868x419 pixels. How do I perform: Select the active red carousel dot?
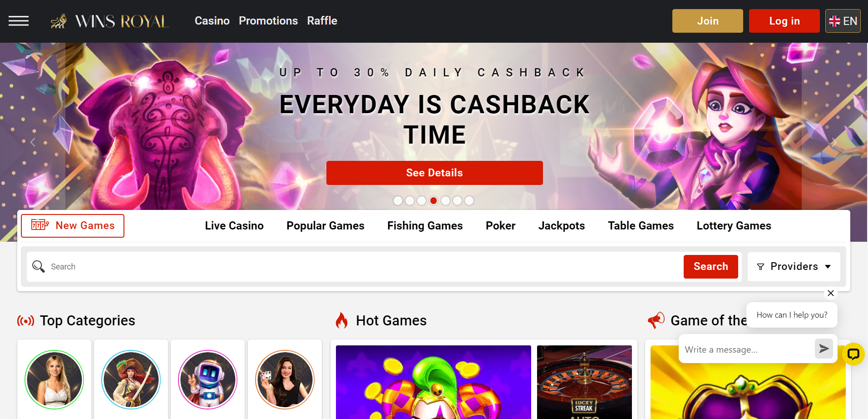(434, 200)
